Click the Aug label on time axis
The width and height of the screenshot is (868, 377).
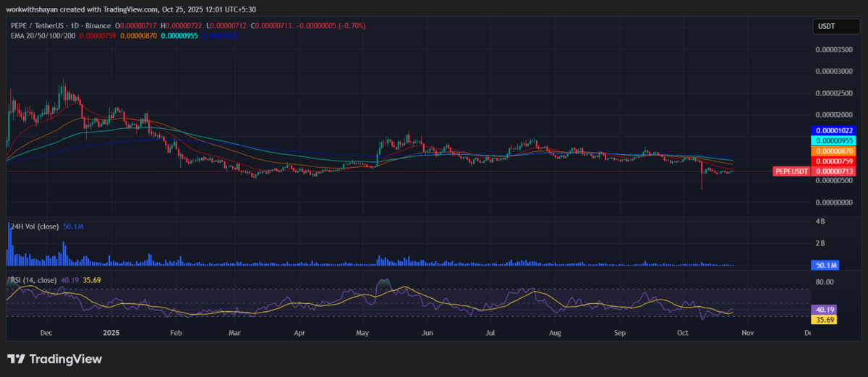click(x=556, y=333)
